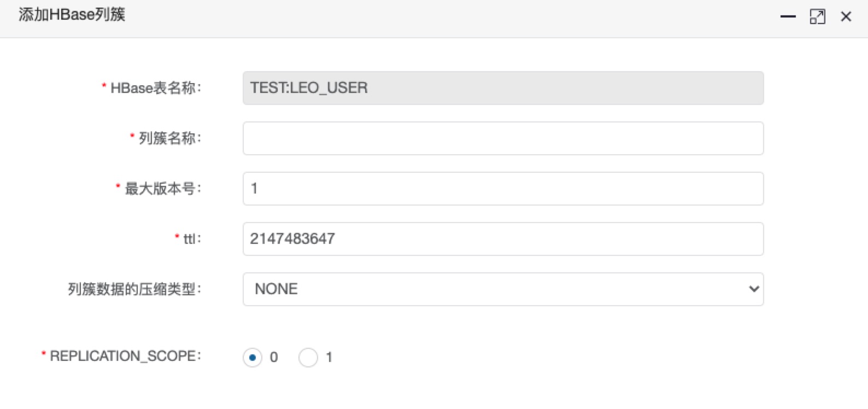This screenshot has width=868, height=409.
Task: Click the 最大版本号 input containing 1
Action: coord(503,189)
